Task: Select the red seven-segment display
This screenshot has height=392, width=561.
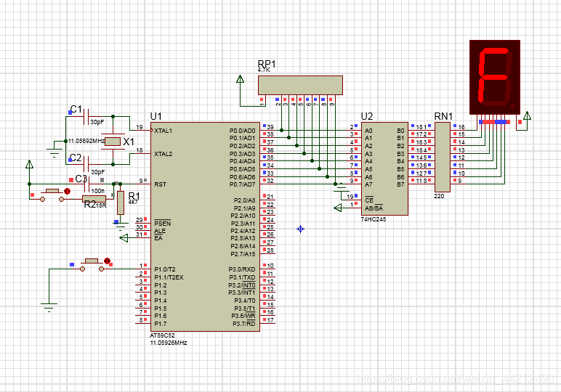Action: tap(496, 76)
